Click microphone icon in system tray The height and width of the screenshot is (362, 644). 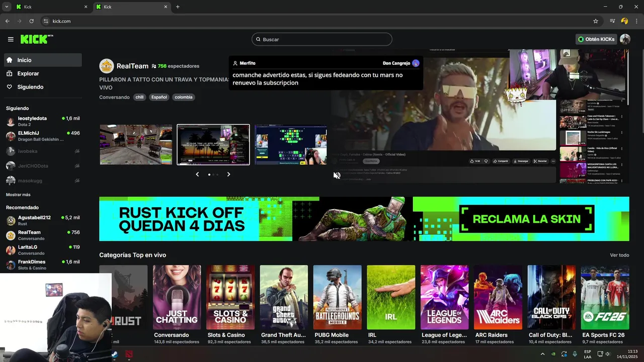[575, 354]
